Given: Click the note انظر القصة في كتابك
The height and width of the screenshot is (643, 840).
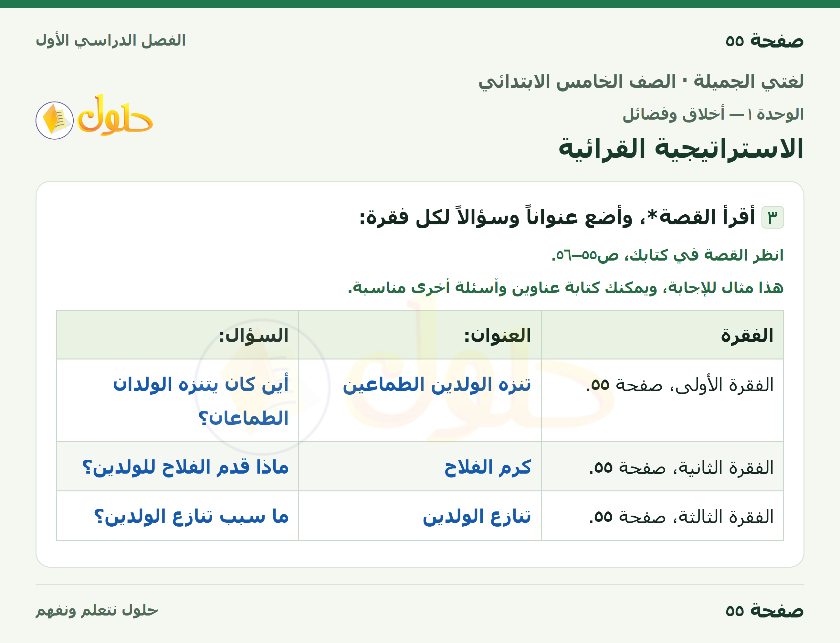Looking at the screenshot, I should click(x=667, y=255).
